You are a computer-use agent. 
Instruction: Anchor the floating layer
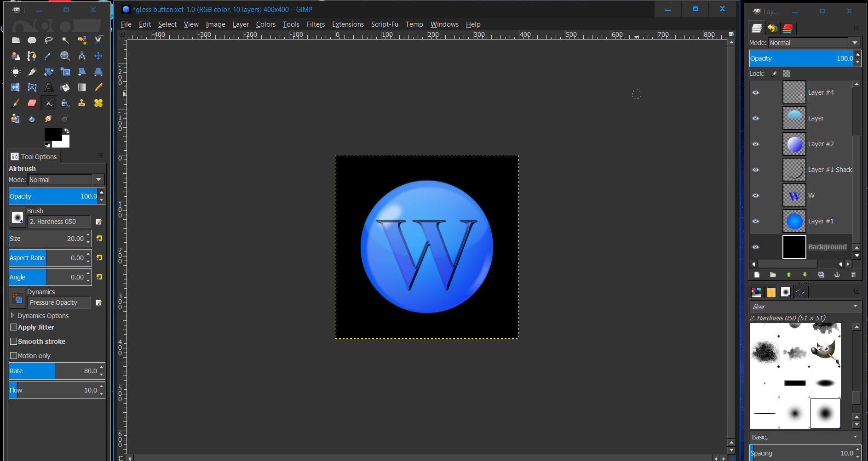tap(837, 275)
